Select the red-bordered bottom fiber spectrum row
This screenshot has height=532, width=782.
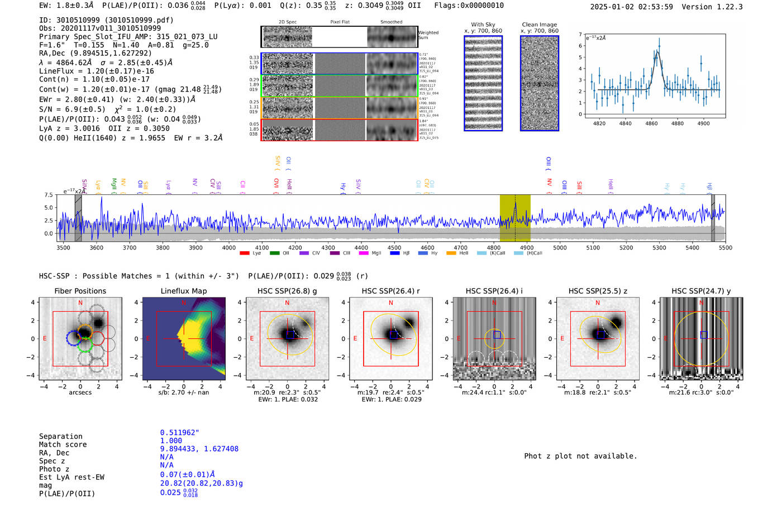pyautogui.click(x=340, y=130)
